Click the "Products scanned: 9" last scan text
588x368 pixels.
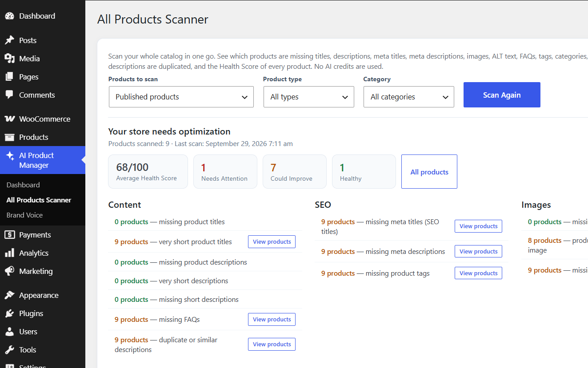tap(200, 144)
